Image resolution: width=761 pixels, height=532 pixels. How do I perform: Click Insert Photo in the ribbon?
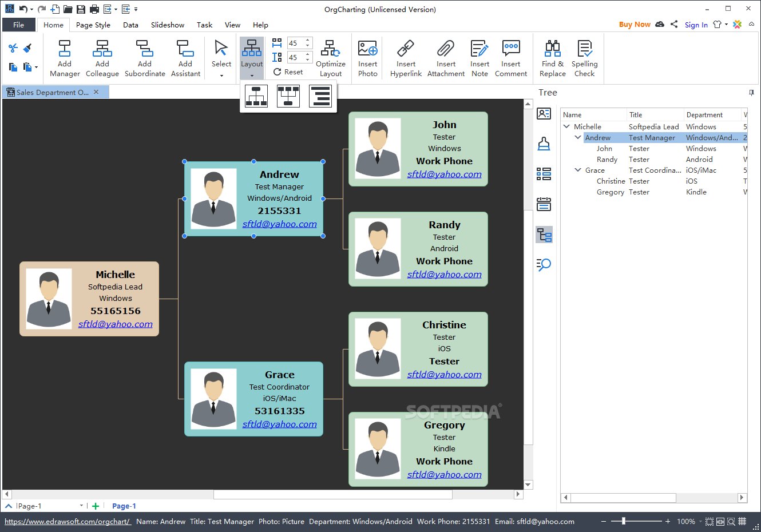368,58
